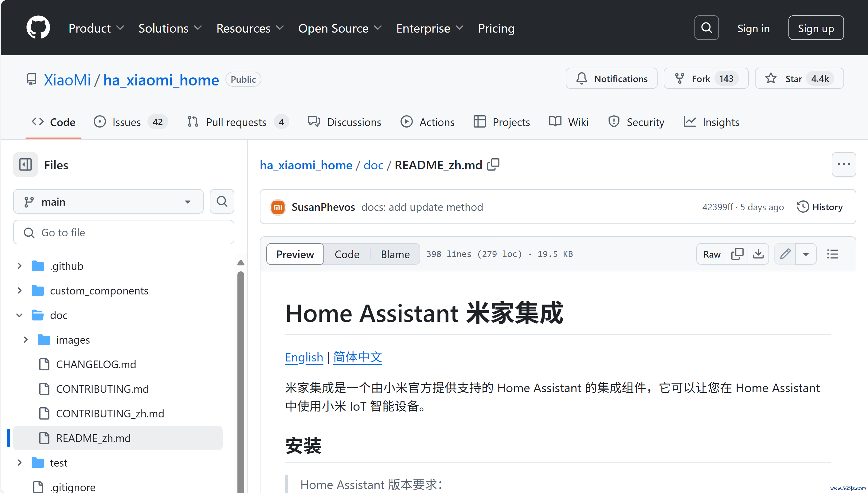
Task: Click the doc breadcrumb link
Action: pyautogui.click(x=373, y=165)
